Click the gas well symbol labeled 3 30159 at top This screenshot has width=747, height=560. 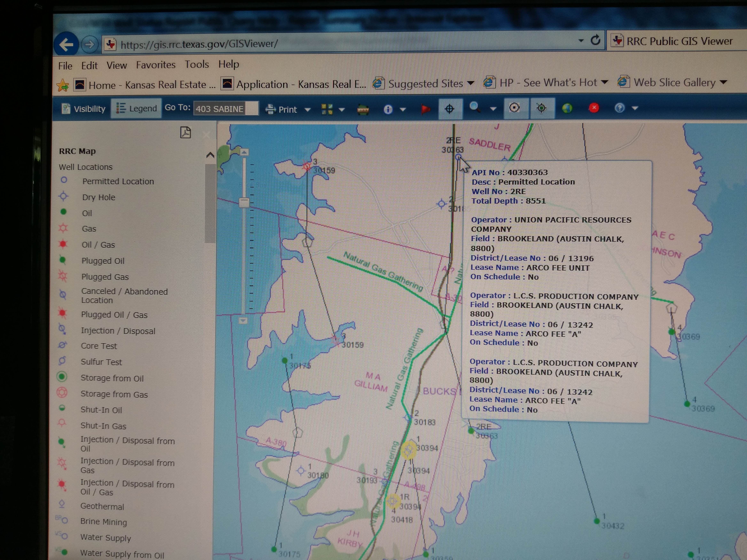pyautogui.click(x=307, y=166)
